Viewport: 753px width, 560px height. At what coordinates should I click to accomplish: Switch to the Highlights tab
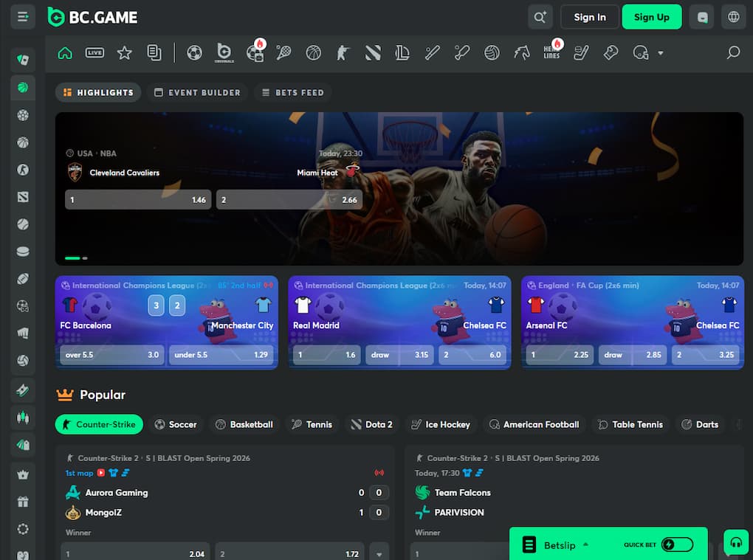[x=98, y=93]
